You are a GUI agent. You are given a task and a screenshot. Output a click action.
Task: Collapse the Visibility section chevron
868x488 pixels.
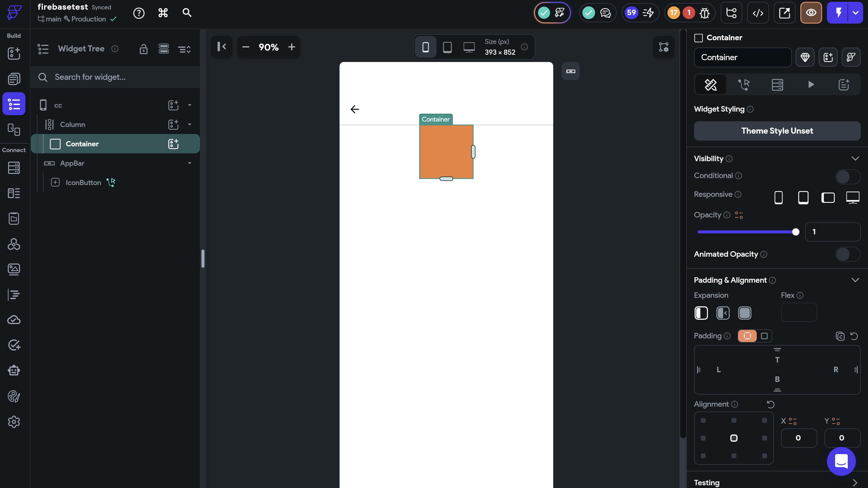pos(855,158)
